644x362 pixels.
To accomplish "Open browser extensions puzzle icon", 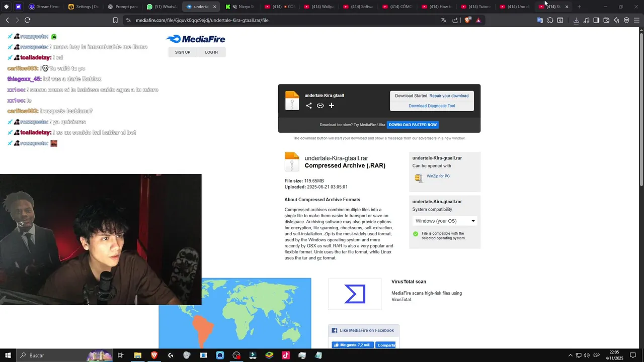I will point(550,20).
